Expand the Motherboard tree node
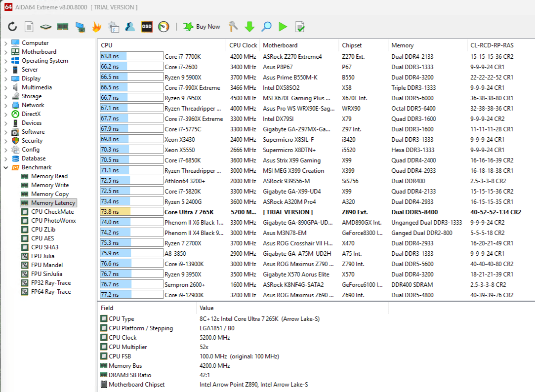 point(6,52)
